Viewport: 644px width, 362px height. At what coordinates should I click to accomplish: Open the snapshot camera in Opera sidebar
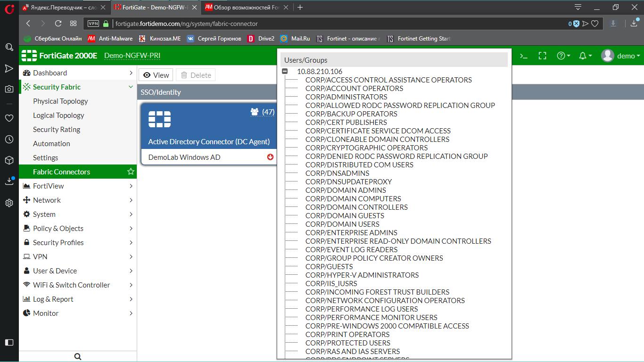pos(9,89)
